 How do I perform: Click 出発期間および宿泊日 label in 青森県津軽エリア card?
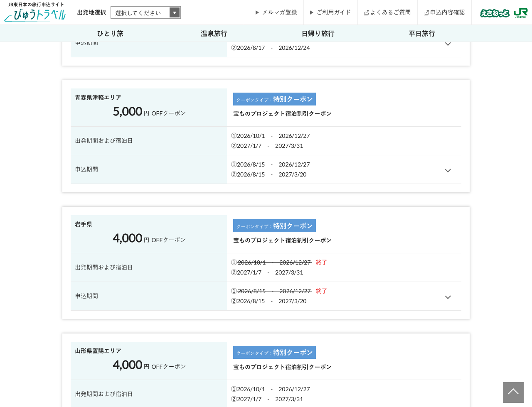pos(104,141)
